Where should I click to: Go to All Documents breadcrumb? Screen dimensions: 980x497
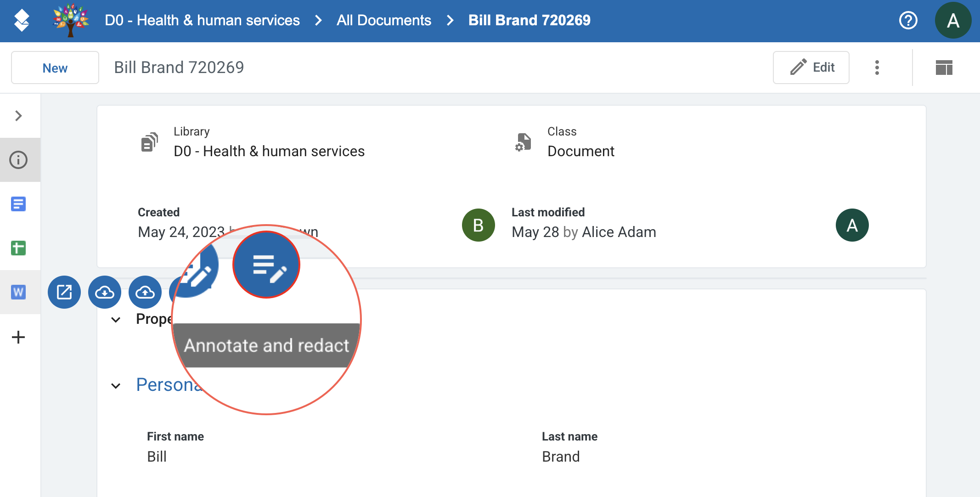(384, 20)
